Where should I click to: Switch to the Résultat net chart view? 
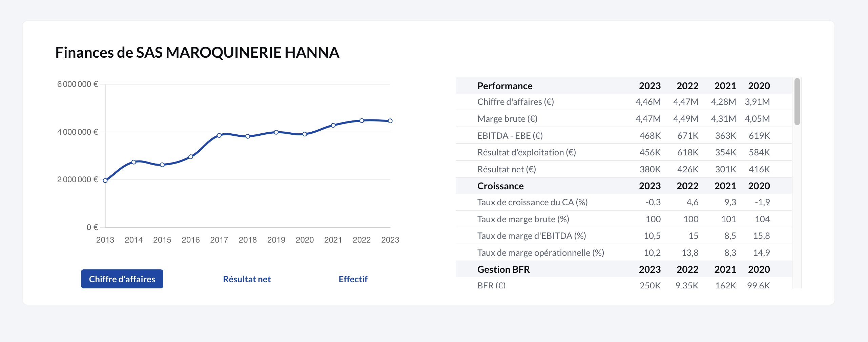(247, 279)
